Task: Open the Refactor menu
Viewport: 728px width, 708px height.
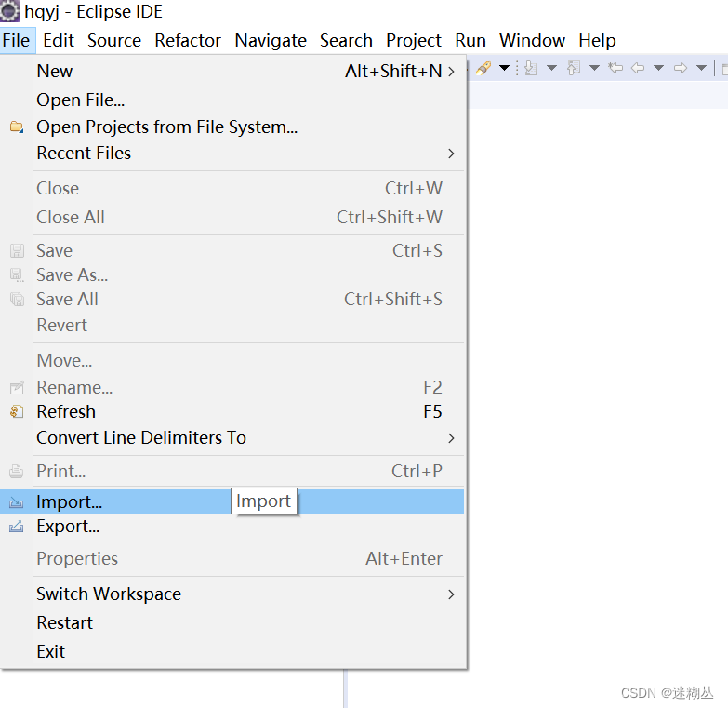Action: pyautogui.click(x=188, y=40)
